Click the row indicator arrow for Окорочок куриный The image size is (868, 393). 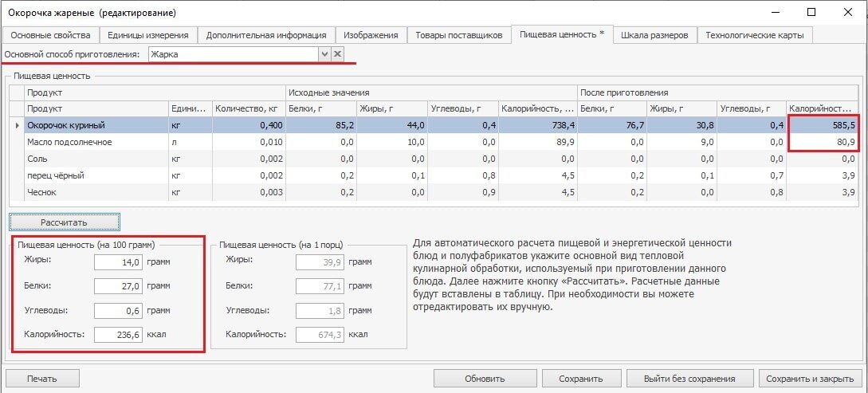[x=16, y=125]
